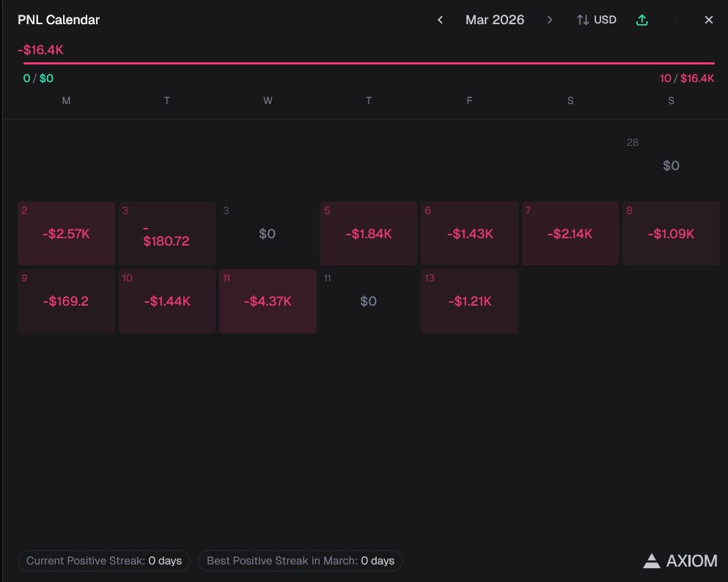Click the M weekday column header

tap(67, 100)
